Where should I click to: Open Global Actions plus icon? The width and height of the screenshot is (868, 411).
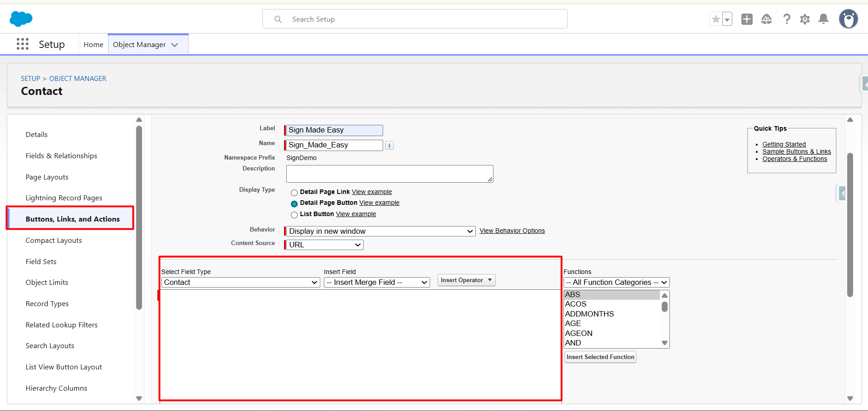coord(747,19)
